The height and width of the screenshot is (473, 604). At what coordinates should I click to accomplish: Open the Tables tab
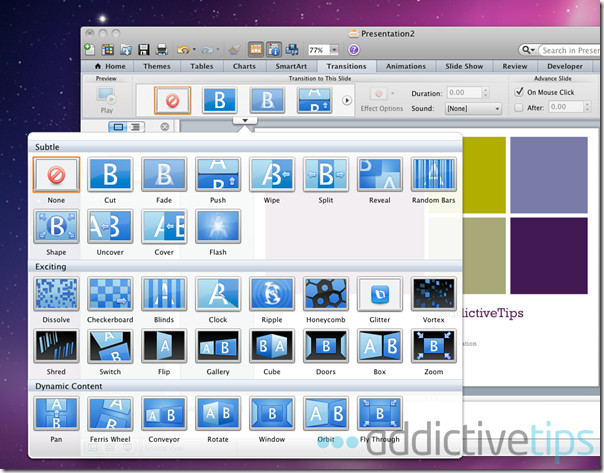pyautogui.click(x=202, y=66)
